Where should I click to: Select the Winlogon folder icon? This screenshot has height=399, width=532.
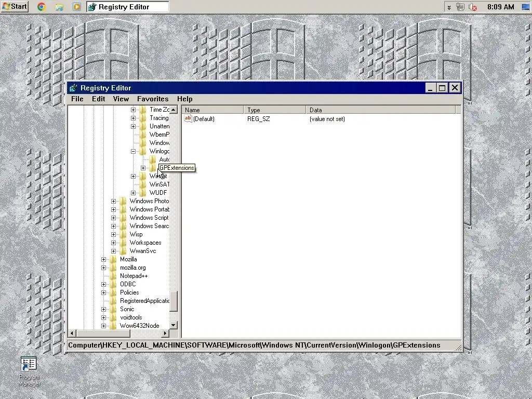coord(143,151)
